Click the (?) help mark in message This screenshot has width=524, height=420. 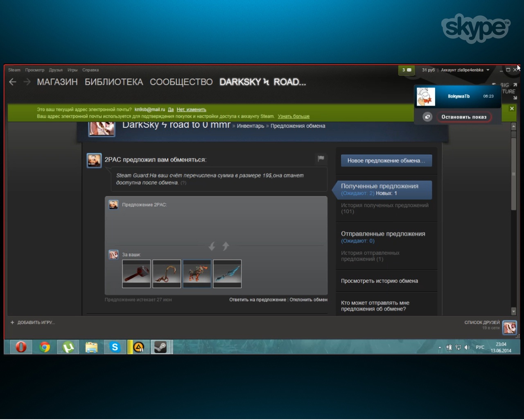183,183
